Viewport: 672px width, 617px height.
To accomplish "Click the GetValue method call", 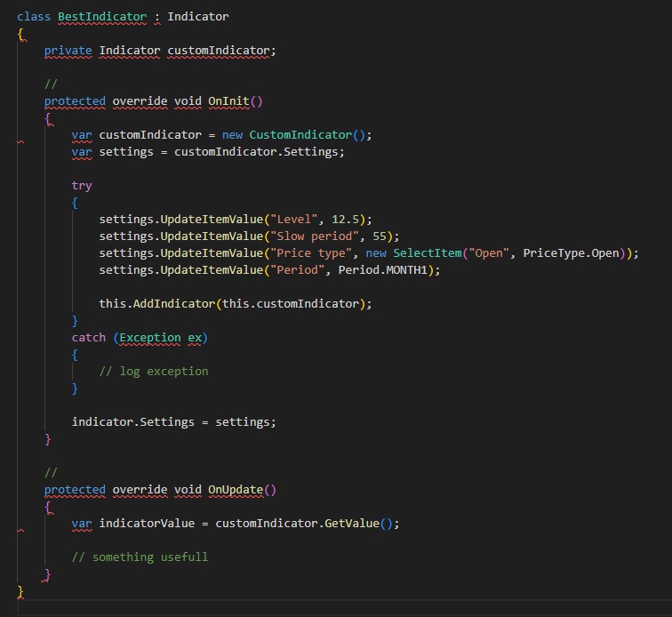I will pyautogui.click(x=351, y=524).
